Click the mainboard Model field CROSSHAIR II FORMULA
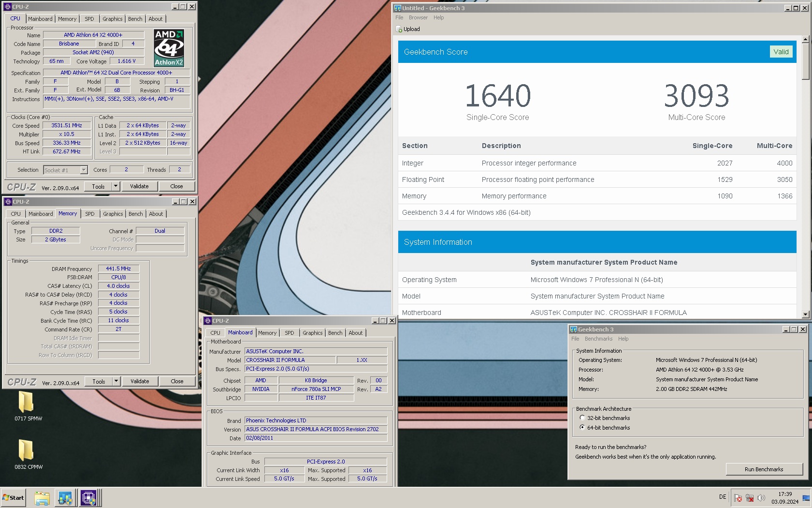Viewport: 812px width, 508px height. coord(290,360)
